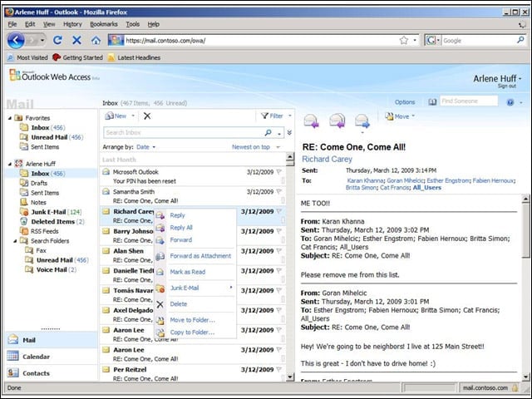Click the Search Inbox text field

(x=183, y=132)
